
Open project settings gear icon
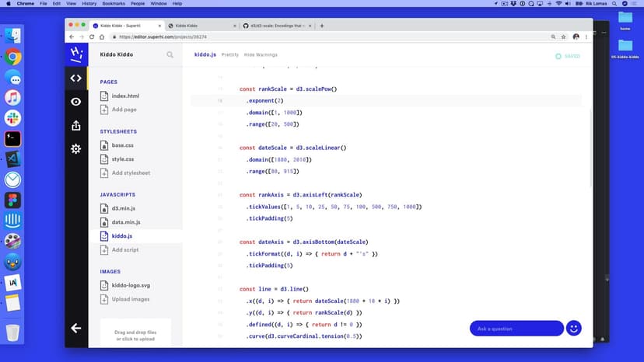tap(75, 148)
